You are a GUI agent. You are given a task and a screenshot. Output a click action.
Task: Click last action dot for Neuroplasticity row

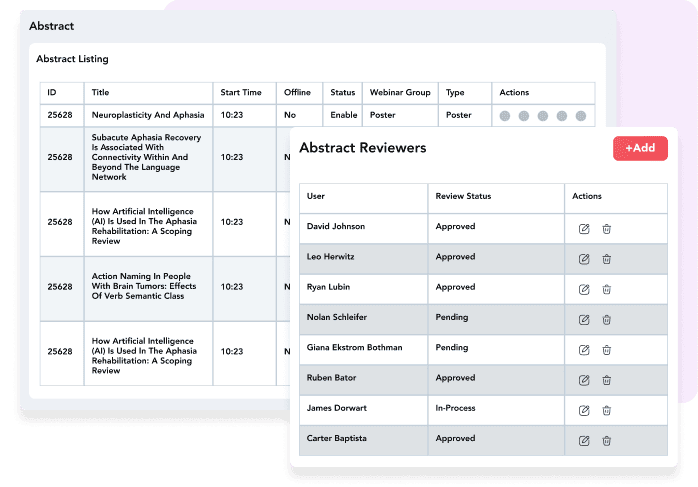[580, 116]
